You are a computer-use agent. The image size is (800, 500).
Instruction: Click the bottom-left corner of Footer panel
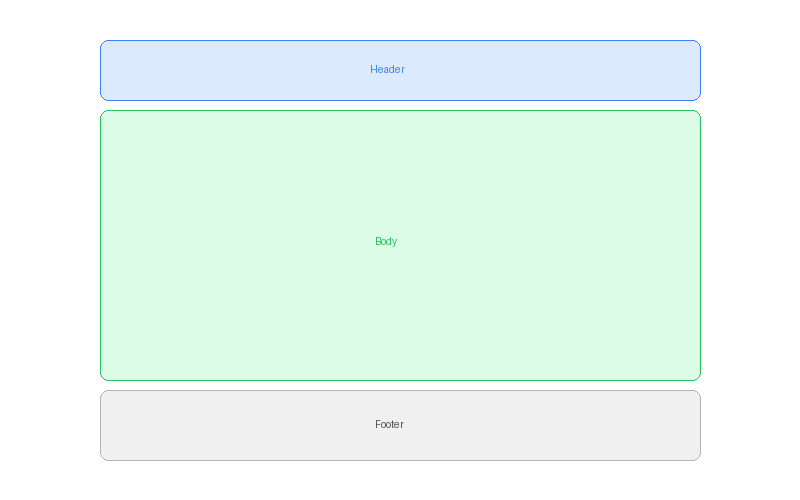coord(103,457)
